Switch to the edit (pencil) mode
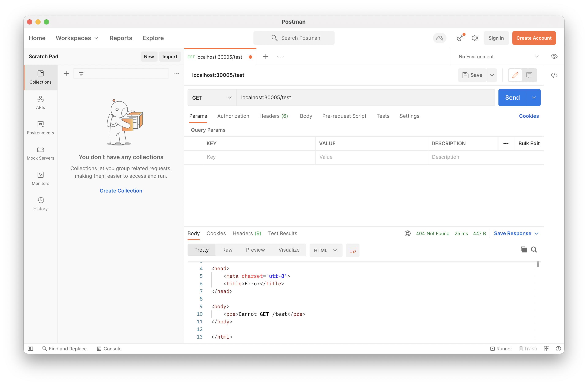588x385 pixels. (515, 75)
